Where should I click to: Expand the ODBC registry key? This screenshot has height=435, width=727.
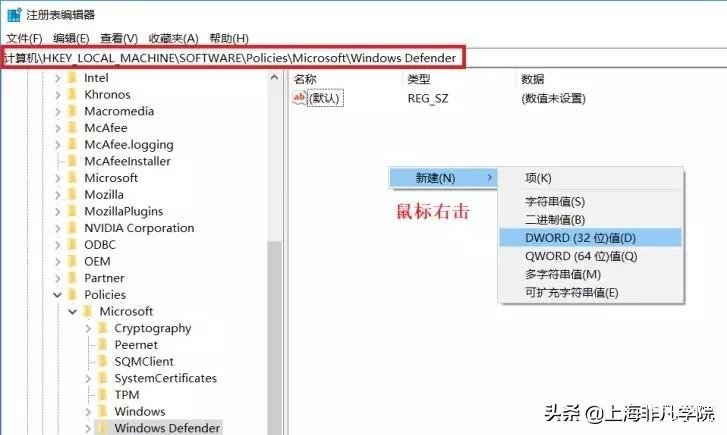pyautogui.click(x=57, y=245)
